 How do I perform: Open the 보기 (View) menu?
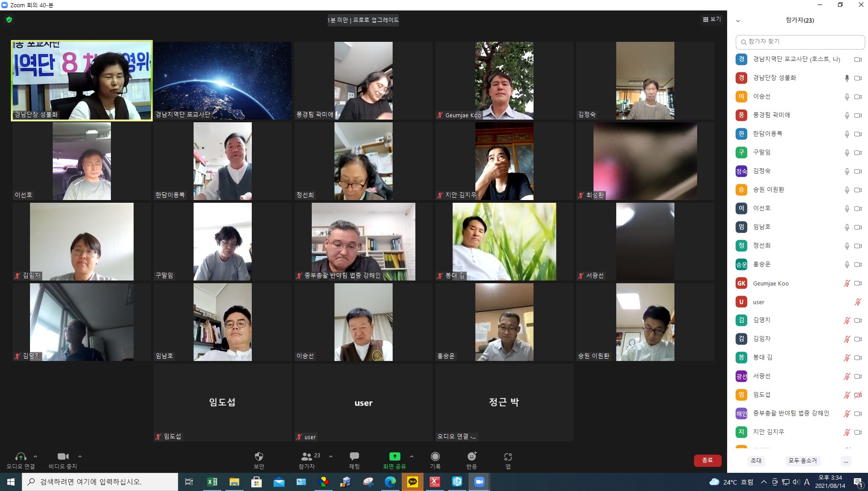(x=711, y=20)
